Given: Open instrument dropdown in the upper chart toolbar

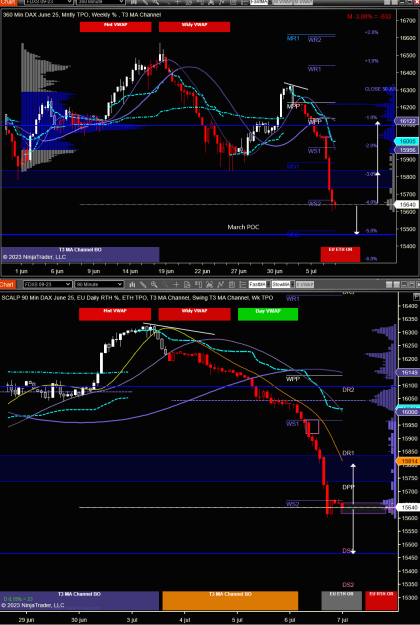Looking at the screenshot, I should 49,2.
